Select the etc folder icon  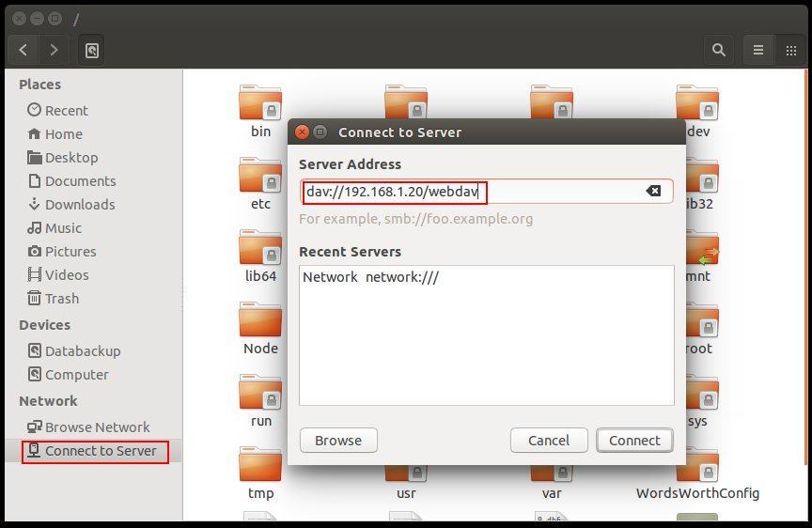click(260, 175)
